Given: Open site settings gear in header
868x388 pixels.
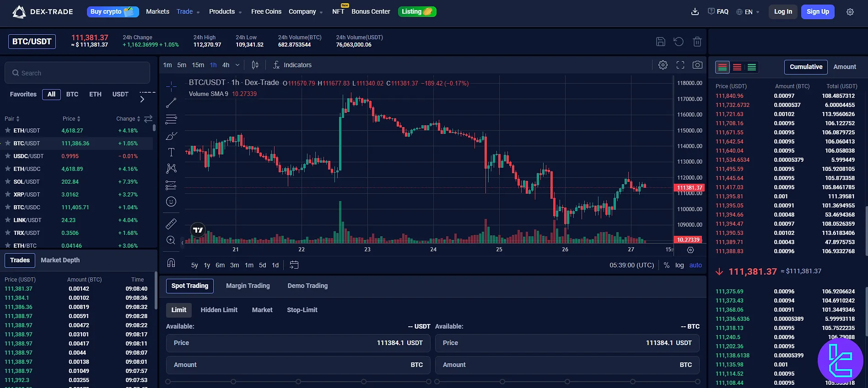Looking at the screenshot, I should (850, 12).
